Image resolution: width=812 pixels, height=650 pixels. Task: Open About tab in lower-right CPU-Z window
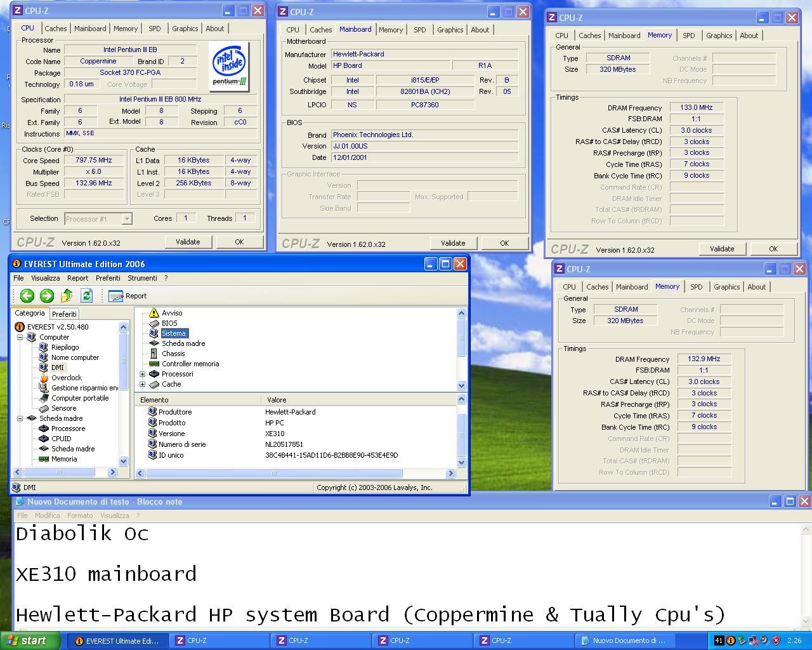coord(756,287)
